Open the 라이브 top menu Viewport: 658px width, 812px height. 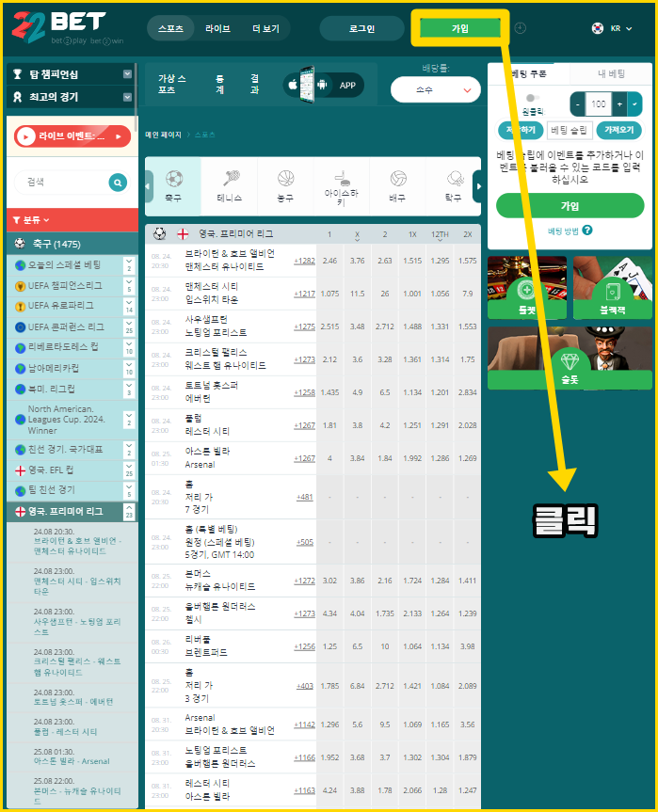click(217, 28)
